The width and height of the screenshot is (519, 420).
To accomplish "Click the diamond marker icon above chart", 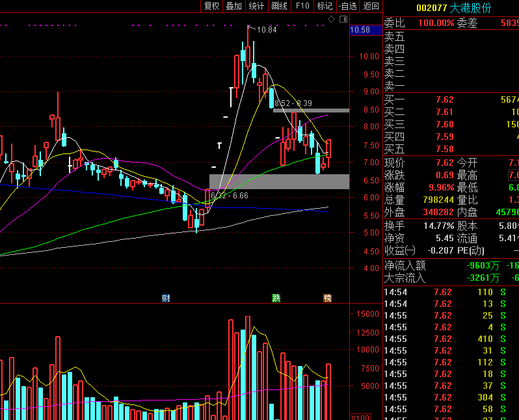I will [x=331, y=20].
